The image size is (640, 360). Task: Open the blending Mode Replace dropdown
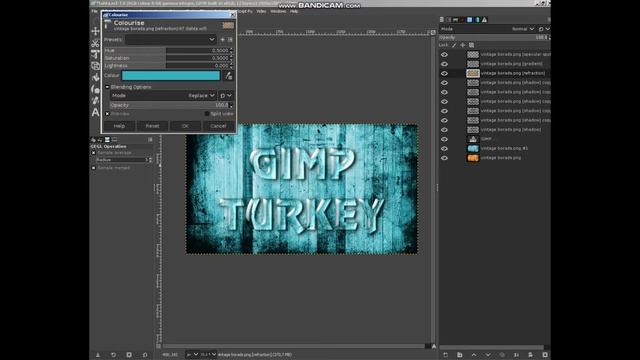(163, 96)
